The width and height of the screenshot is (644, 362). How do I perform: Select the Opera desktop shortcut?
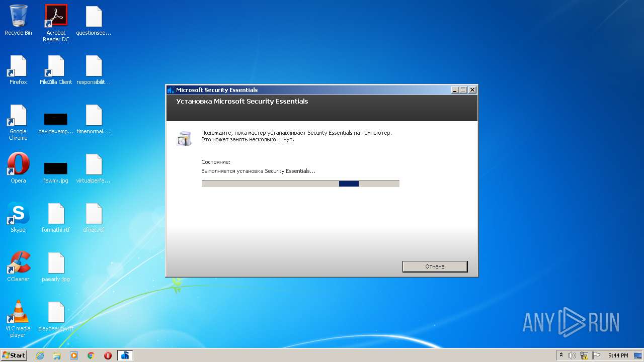(18, 168)
